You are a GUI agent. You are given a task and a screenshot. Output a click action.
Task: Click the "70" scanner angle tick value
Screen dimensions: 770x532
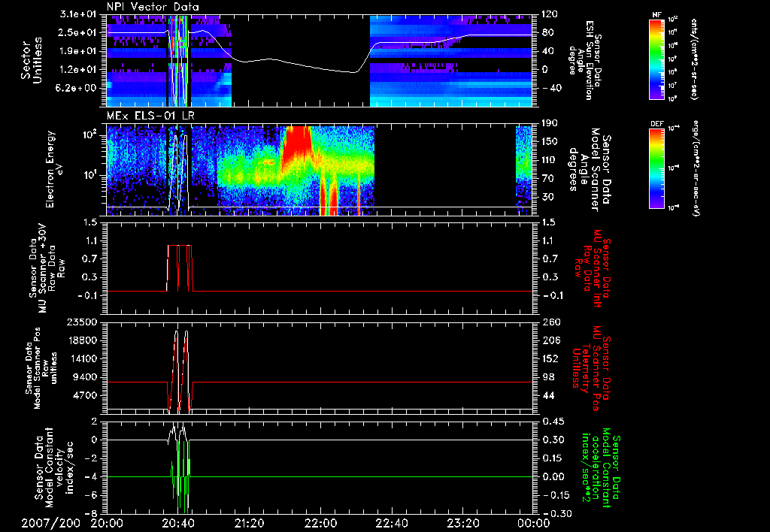[x=547, y=179]
